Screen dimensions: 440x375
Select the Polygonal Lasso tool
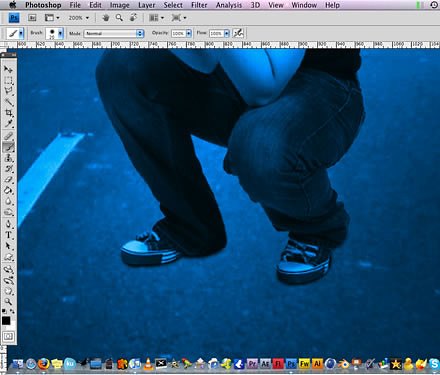click(x=8, y=91)
